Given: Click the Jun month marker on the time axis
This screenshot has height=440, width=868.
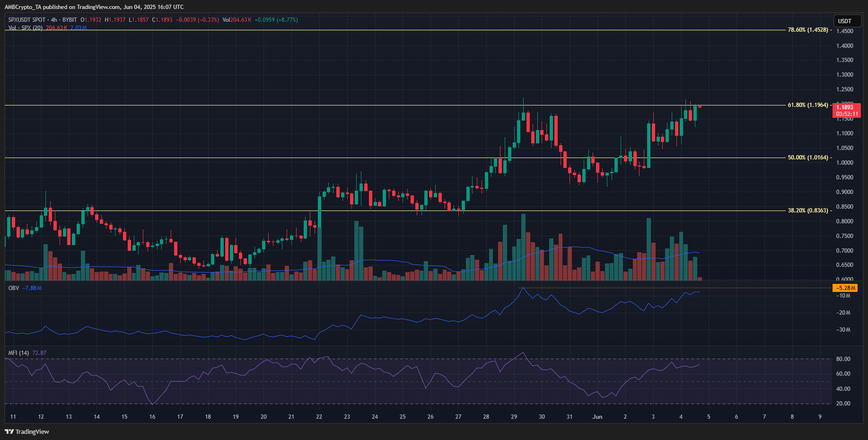Looking at the screenshot, I should tap(597, 417).
